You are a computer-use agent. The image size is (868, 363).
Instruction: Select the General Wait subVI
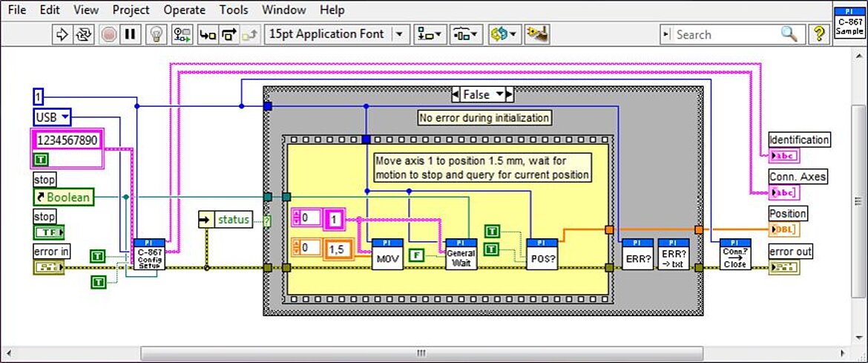(461, 255)
